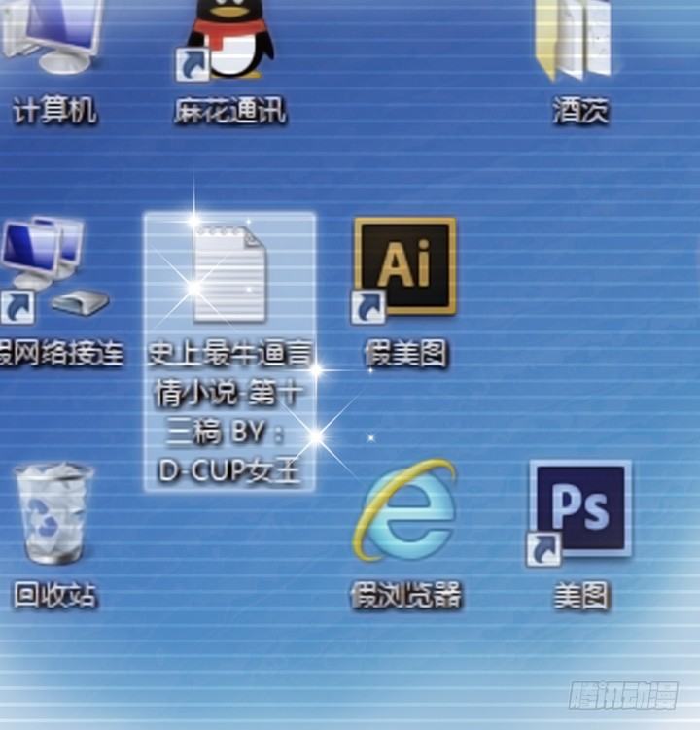Click the 腾讯动漫 watermark logo

pyautogui.click(x=626, y=694)
